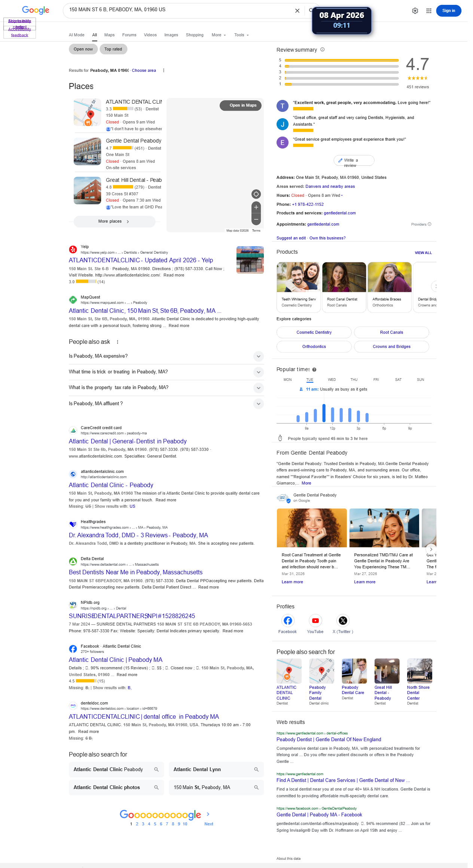Open Choose area link
The width and height of the screenshot is (473, 868).
144,70
